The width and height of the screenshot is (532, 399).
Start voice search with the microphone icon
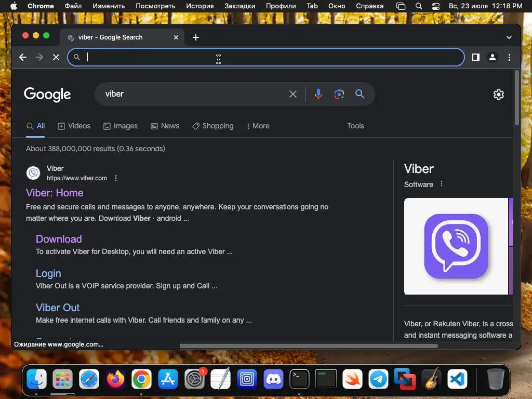point(318,94)
